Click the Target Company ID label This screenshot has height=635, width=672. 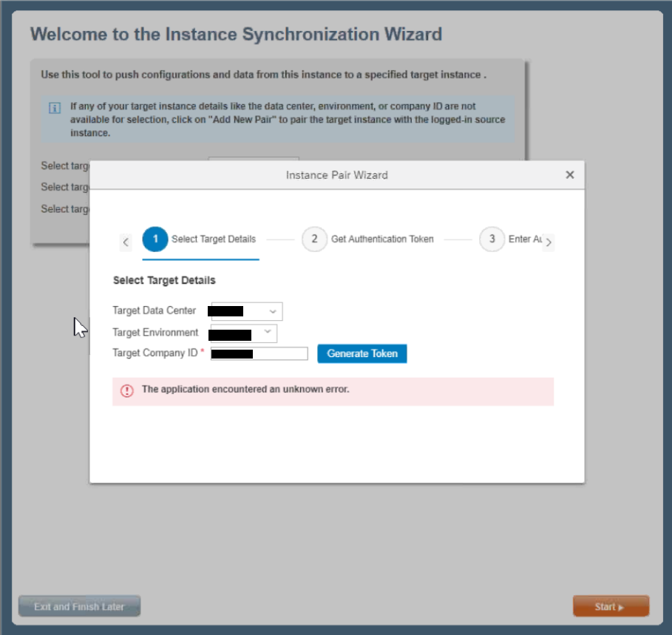point(155,353)
